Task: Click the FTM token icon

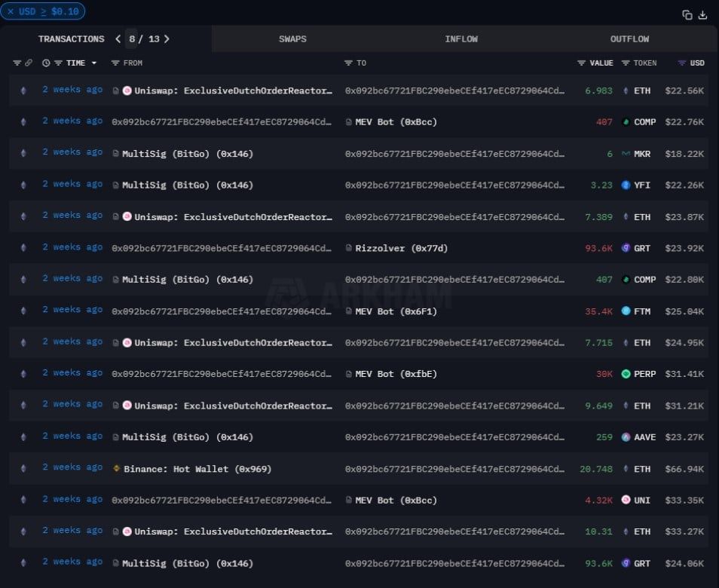Action: point(626,311)
